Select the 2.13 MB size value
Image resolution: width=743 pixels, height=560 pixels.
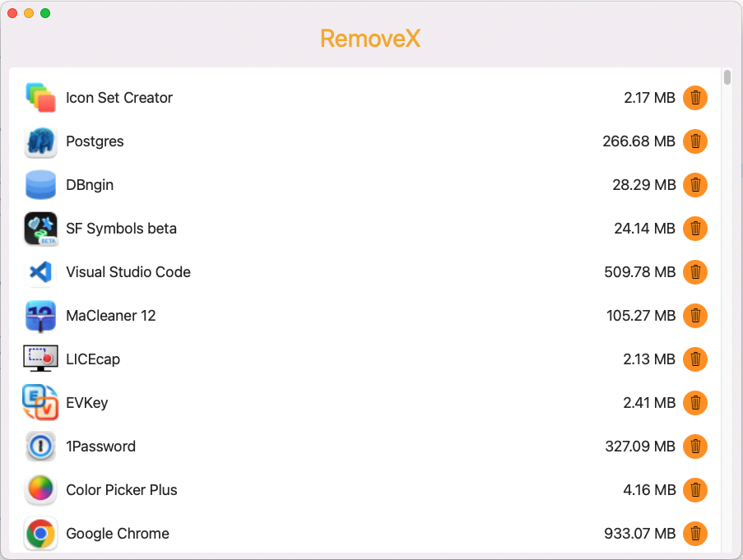648,359
